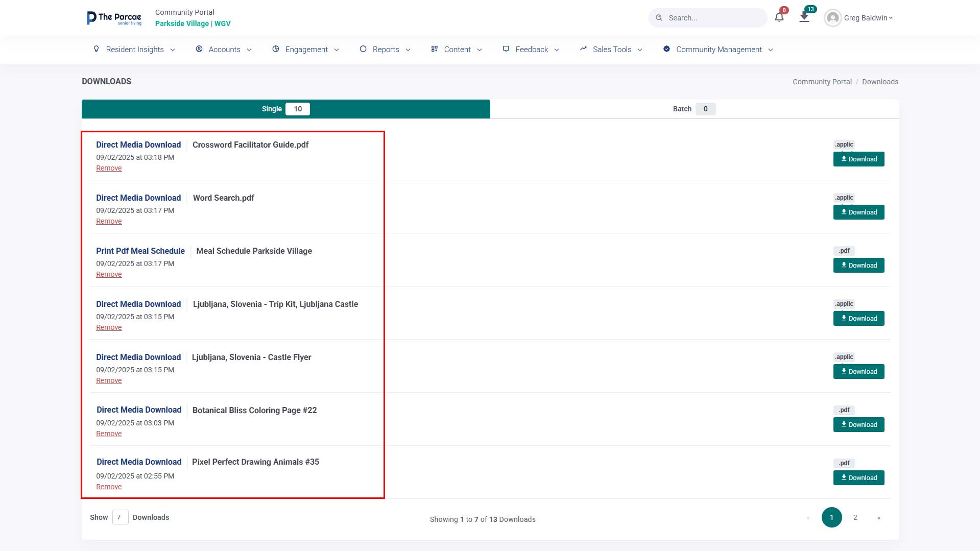
Task: Remove Crossword Facilitator Guide.pdf entry
Action: coord(109,168)
